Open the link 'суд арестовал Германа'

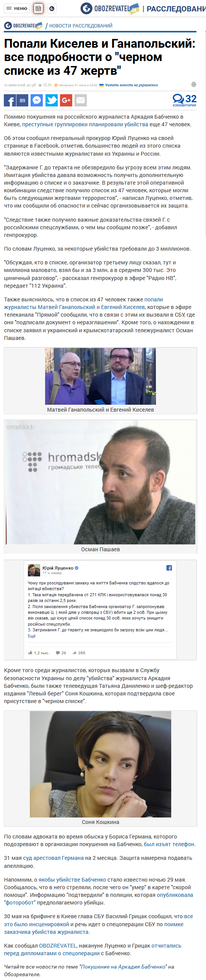point(54,858)
